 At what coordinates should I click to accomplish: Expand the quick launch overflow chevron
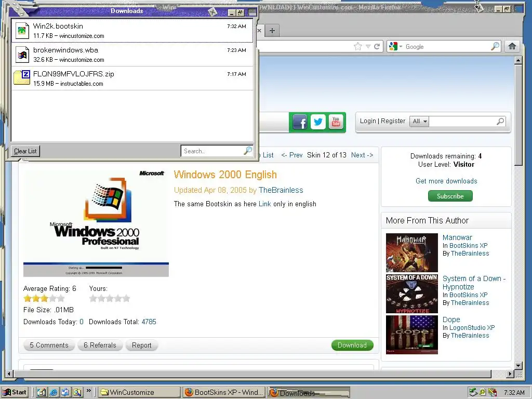88,391
